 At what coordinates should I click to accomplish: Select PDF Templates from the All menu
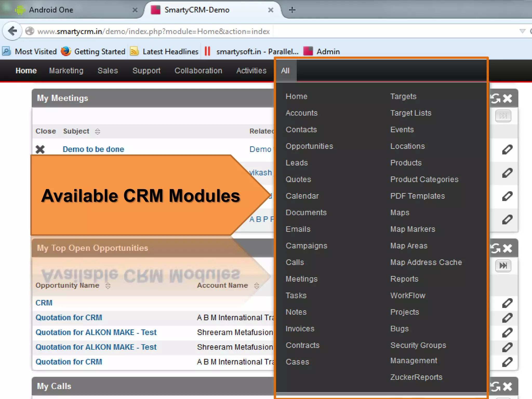pos(417,196)
